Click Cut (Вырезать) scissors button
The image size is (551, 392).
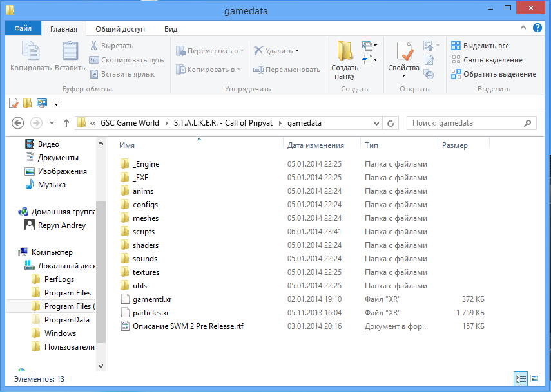(x=111, y=46)
